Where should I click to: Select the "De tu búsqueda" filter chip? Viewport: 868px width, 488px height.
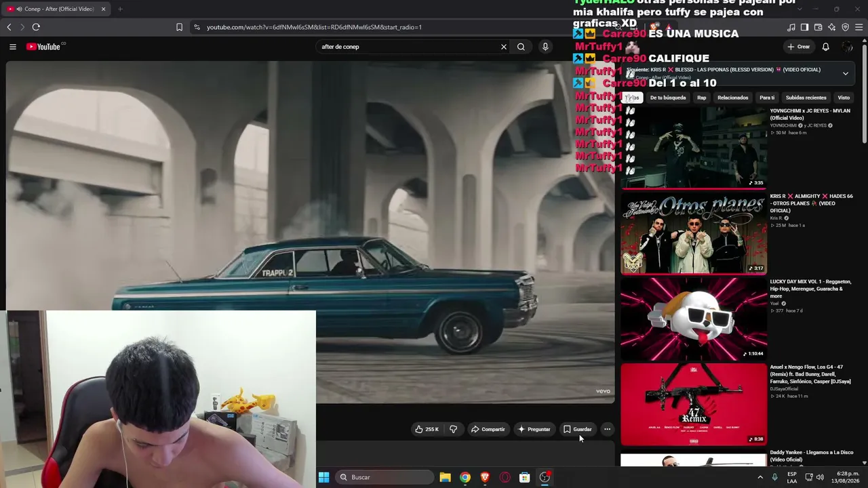tap(668, 98)
